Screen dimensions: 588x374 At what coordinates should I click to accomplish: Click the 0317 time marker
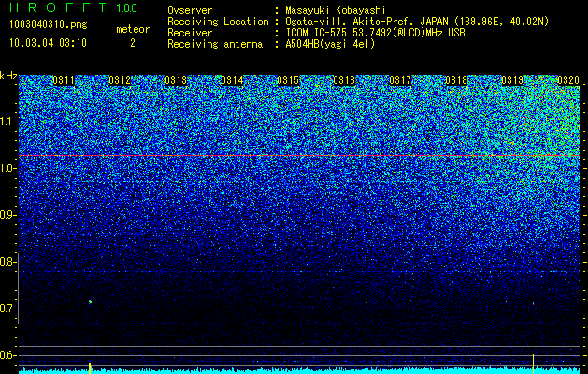(400, 80)
